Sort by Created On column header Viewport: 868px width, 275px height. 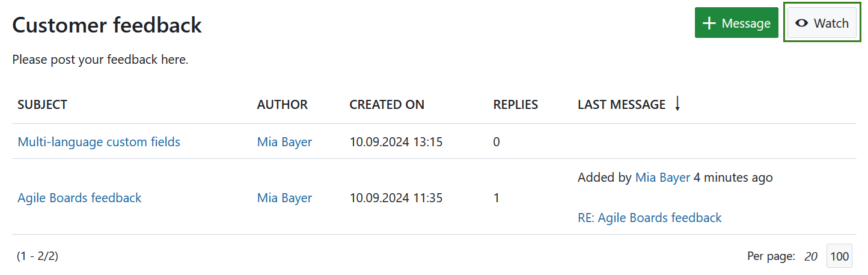click(387, 105)
